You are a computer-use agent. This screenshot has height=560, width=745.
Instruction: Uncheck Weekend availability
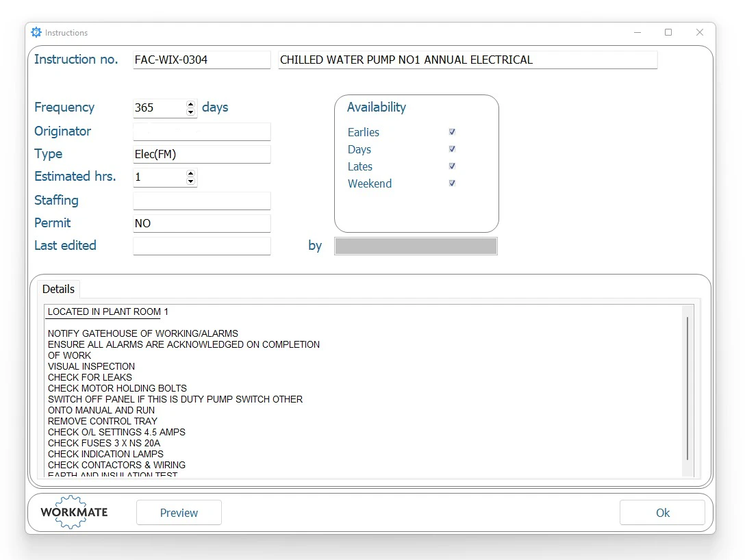451,183
